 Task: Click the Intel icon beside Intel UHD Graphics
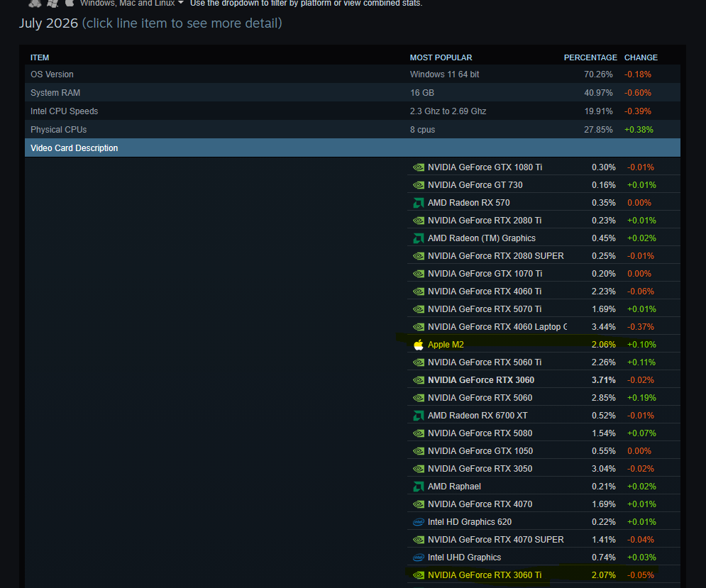pos(419,558)
